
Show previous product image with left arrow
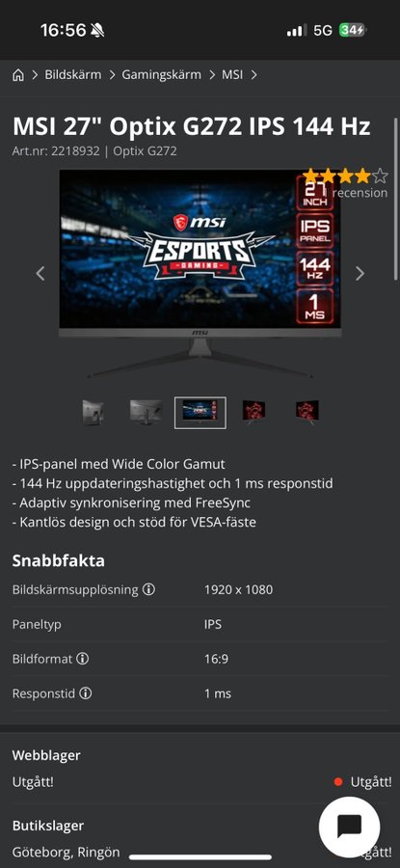click(x=40, y=273)
